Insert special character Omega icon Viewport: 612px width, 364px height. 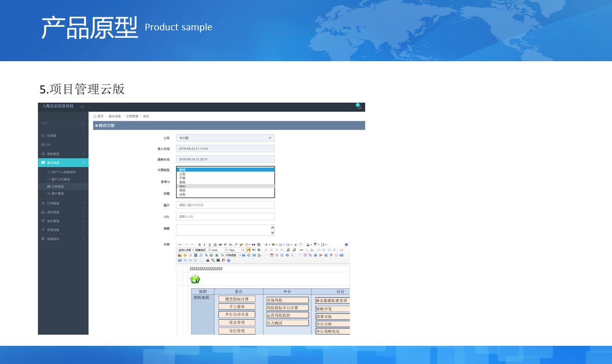(x=282, y=255)
